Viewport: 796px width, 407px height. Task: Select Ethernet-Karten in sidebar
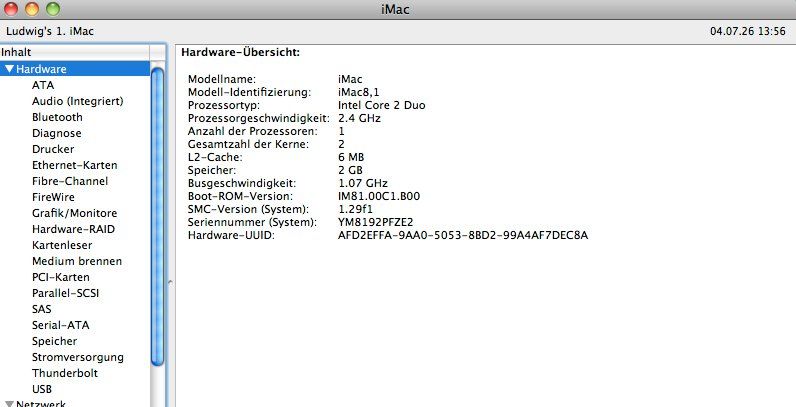75,165
